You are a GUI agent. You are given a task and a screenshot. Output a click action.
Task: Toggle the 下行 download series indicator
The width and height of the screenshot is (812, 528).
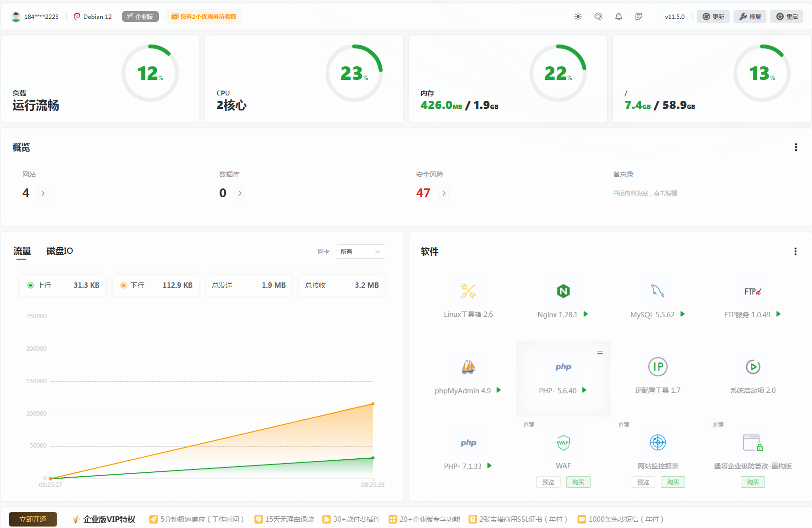tap(124, 285)
